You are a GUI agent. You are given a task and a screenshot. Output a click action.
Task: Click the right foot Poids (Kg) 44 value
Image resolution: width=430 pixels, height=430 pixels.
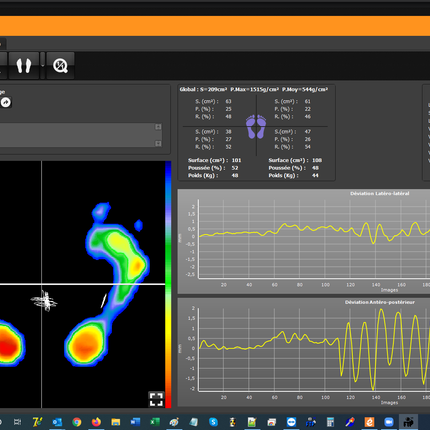(315, 175)
